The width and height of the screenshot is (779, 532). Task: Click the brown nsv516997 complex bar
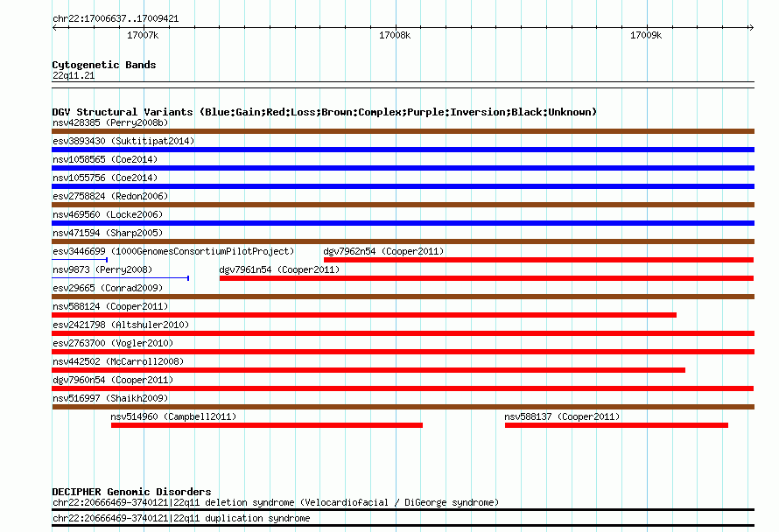point(403,407)
